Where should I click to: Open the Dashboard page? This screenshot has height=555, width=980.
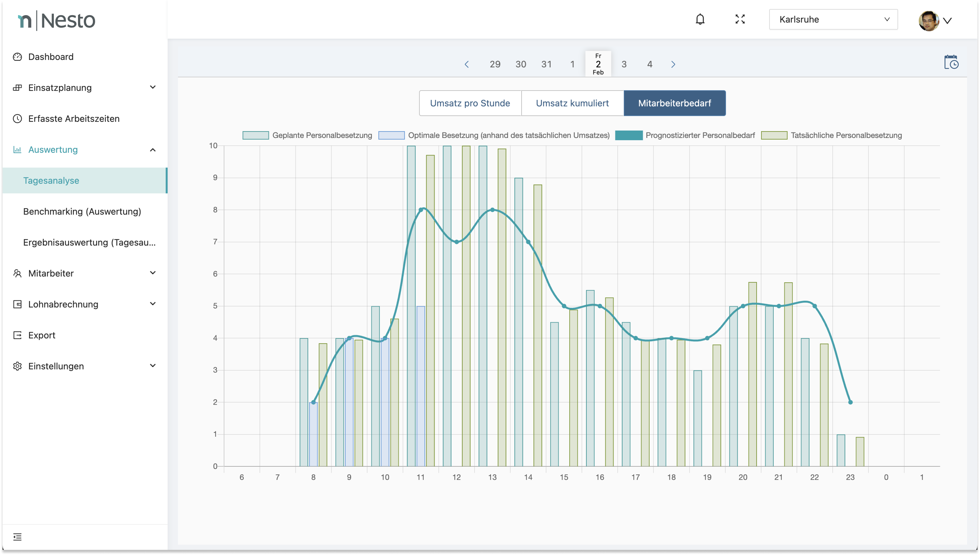coord(51,57)
